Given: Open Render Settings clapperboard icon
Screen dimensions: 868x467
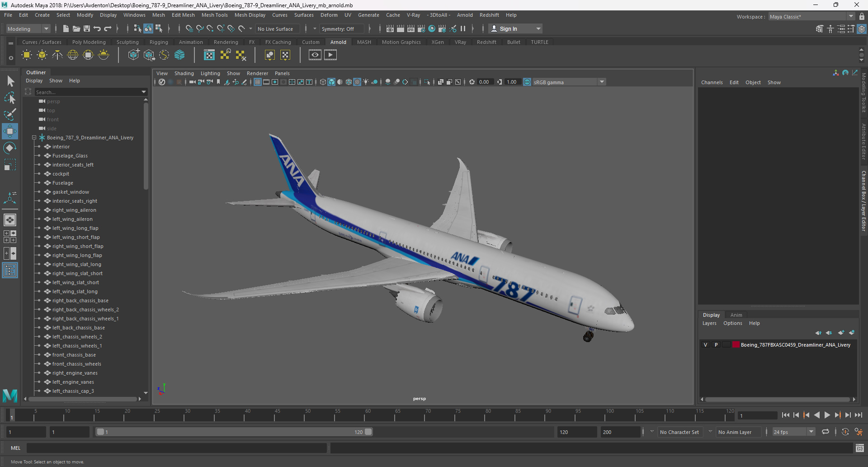Looking at the screenshot, I should 421,29.
